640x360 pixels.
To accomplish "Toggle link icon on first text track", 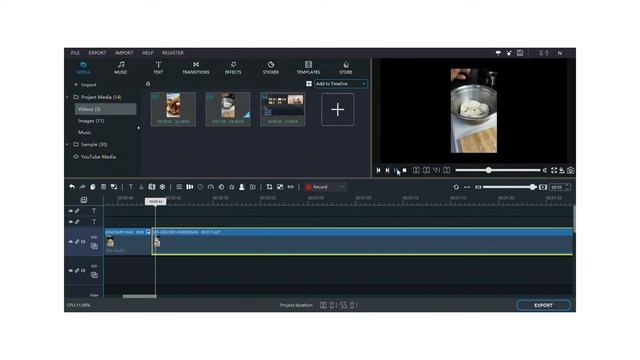I will (x=77, y=211).
